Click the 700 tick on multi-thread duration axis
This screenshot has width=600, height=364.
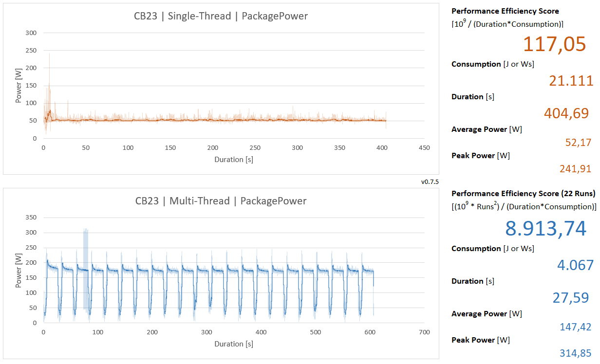coord(424,332)
